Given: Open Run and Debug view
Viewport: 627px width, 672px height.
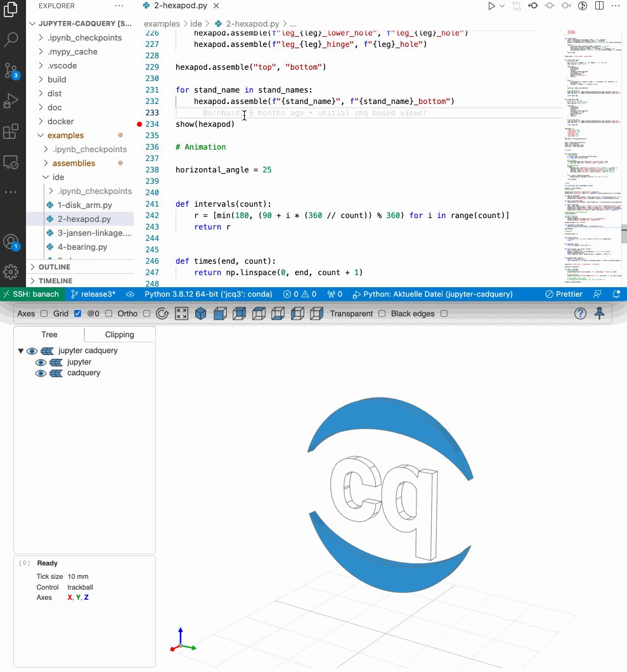Looking at the screenshot, I should (x=11, y=101).
